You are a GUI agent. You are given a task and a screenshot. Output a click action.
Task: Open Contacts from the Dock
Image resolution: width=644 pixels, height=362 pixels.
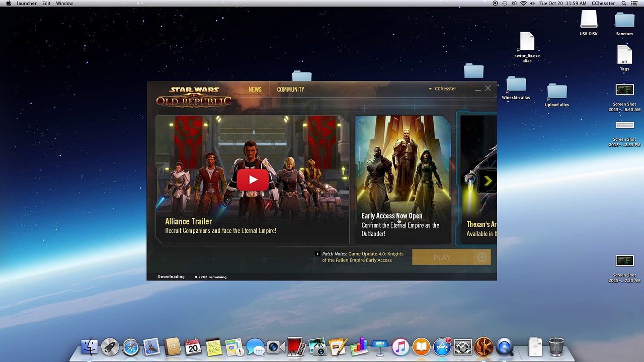tap(172, 346)
